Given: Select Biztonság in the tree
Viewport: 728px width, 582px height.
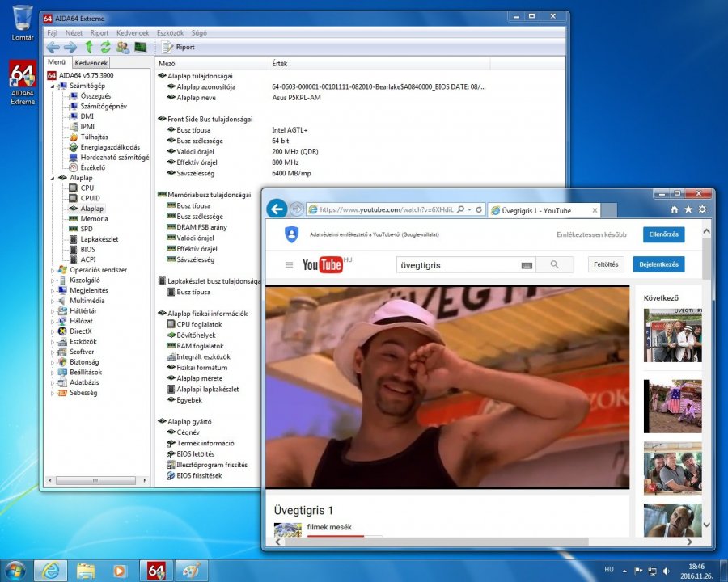Looking at the screenshot, I should click(x=84, y=362).
